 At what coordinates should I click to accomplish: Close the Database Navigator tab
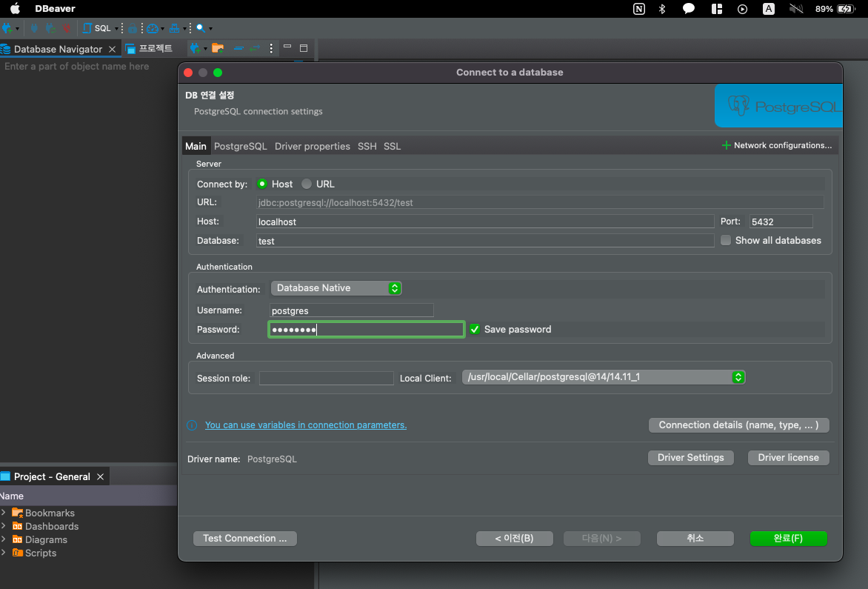tap(113, 49)
